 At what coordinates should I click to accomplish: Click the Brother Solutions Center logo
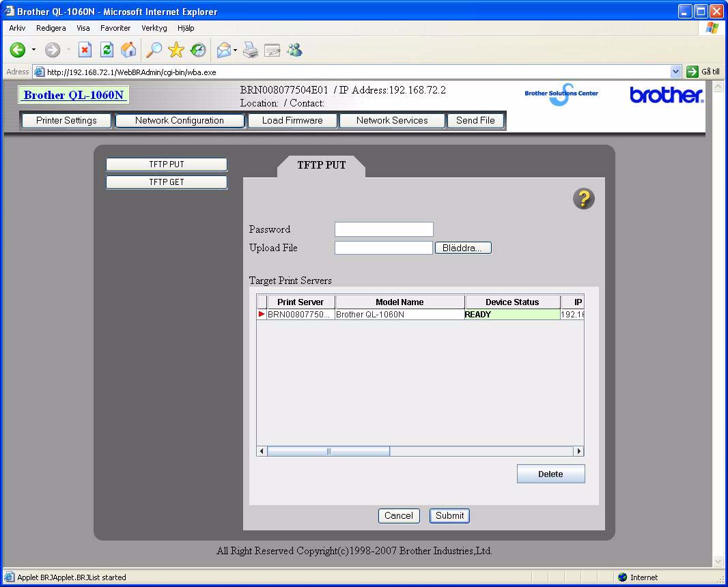[561, 94]
